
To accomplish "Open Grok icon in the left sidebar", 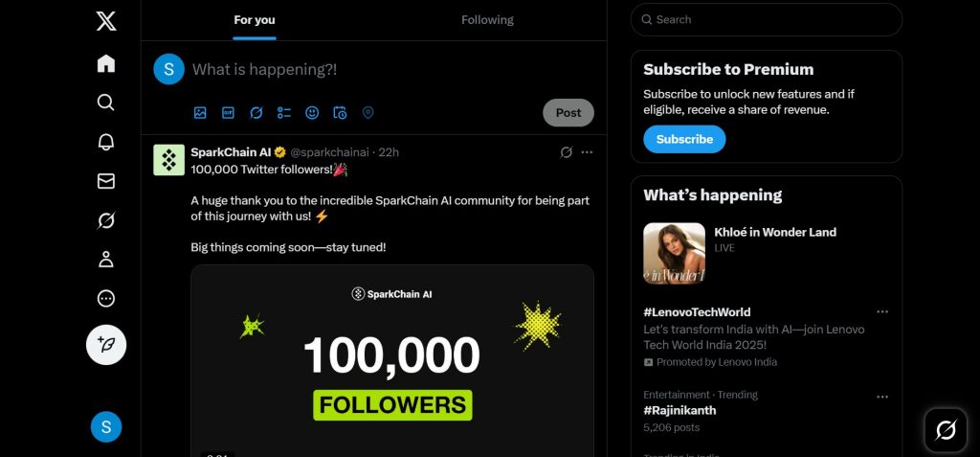I will 106,220.
